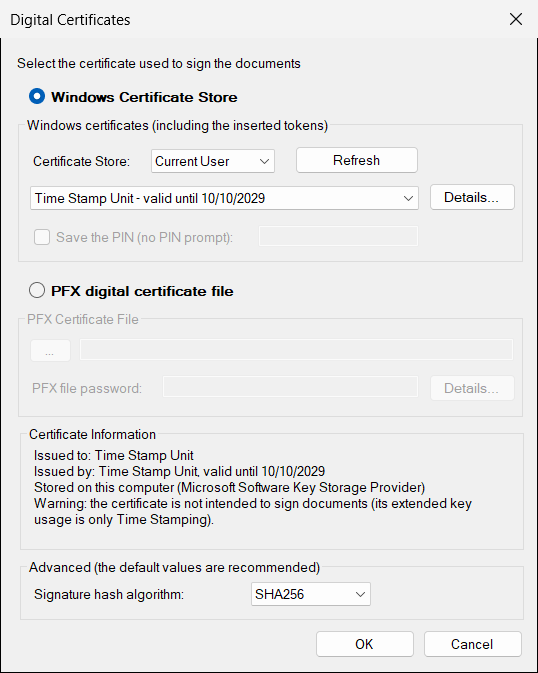Close the Digital Certificates dialog with X
Image resolution: width=538 pixels, height=673 pixels.
(516, 19)
